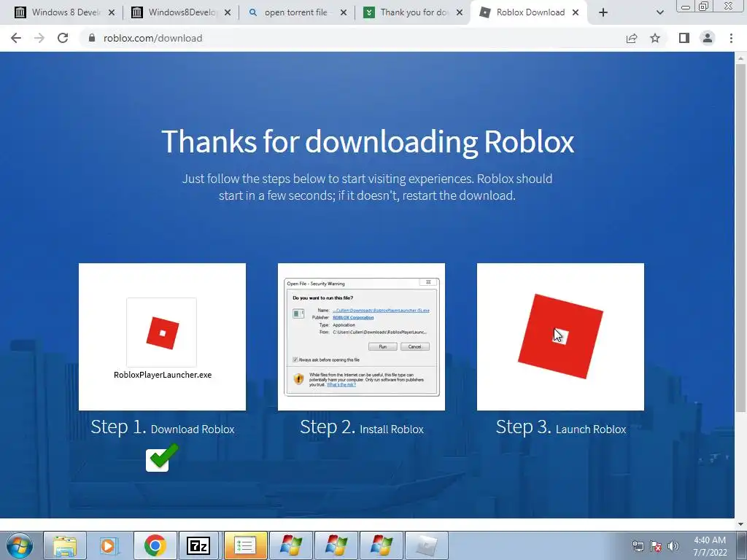Image resolution: width=747 pixels, height=560 pixels.
Task: Click the third Windows flag taskbar icon
Action: (381, 545)
